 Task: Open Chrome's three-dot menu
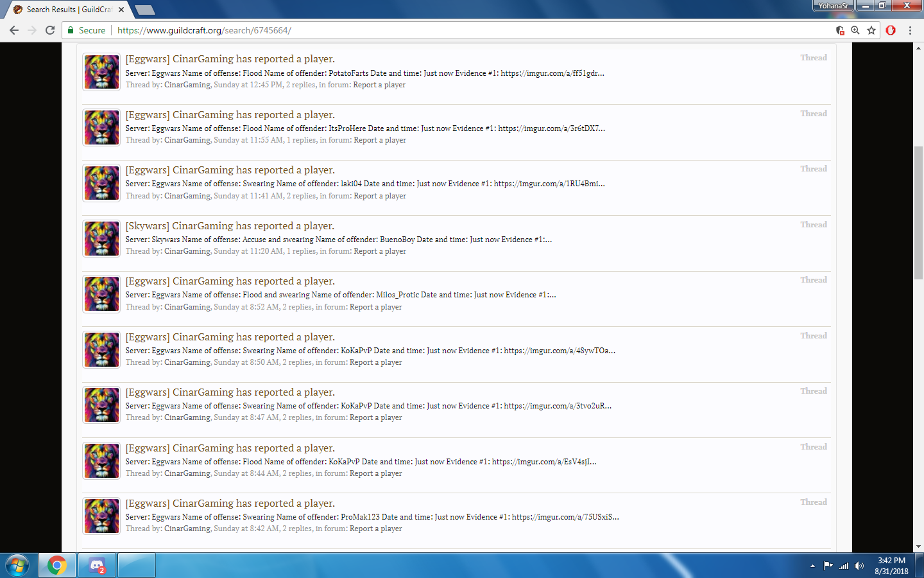[910, 30]
